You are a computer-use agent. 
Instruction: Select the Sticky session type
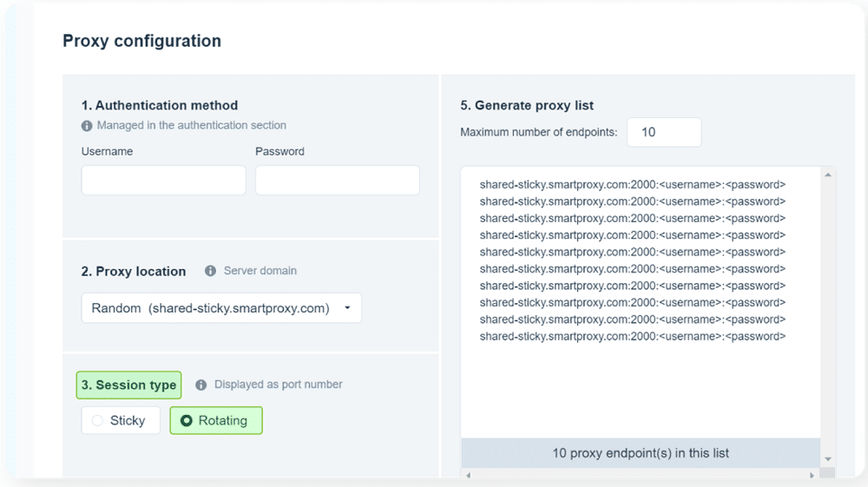(121, 420)
